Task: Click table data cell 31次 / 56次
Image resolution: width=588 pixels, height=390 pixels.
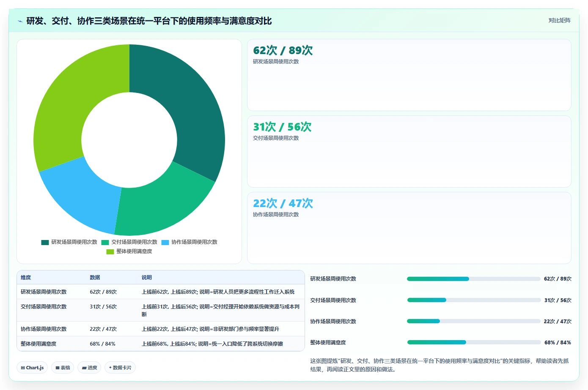Action: [x=103, y=307]
